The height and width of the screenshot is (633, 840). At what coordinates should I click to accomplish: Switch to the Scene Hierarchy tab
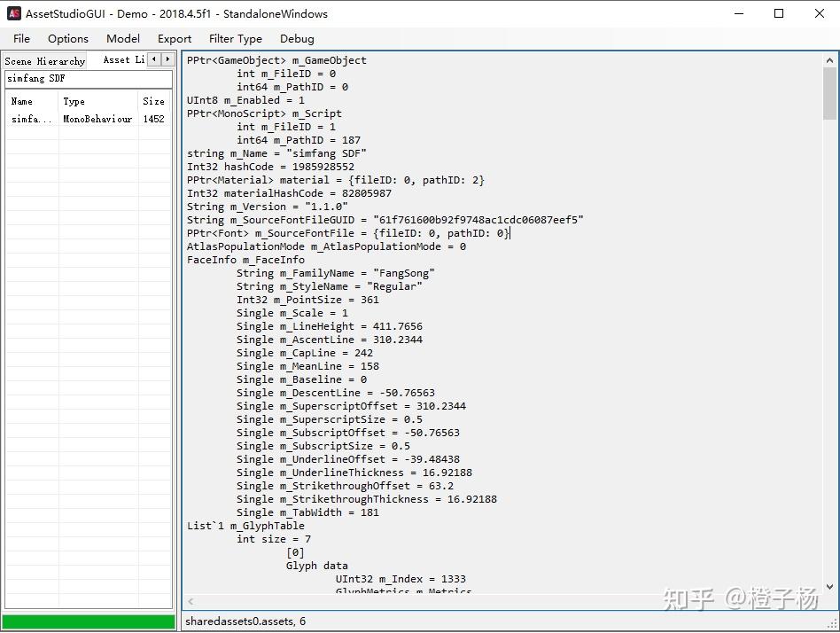point(44,60)
